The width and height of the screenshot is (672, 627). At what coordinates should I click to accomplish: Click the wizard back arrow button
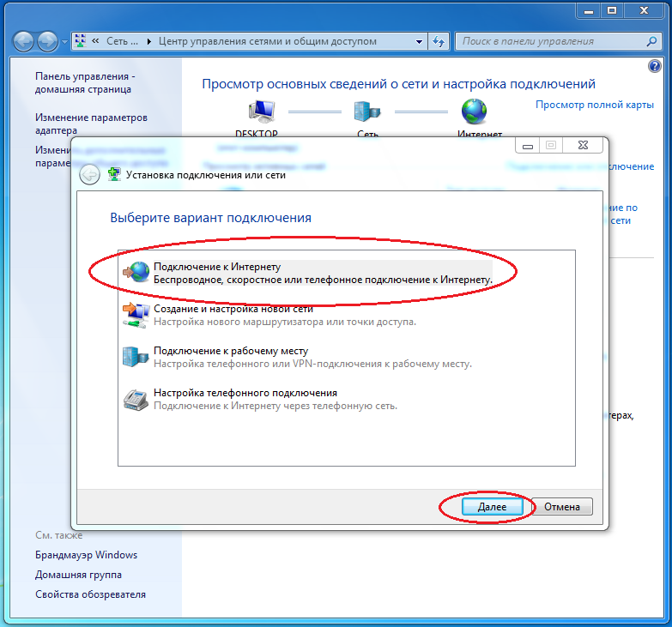pos(89,175)
